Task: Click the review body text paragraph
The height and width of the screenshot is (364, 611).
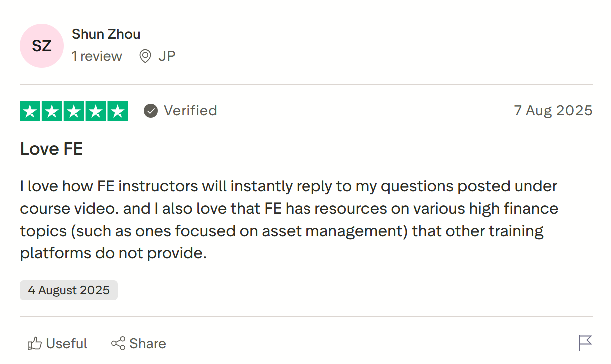Action: (289, 220)
